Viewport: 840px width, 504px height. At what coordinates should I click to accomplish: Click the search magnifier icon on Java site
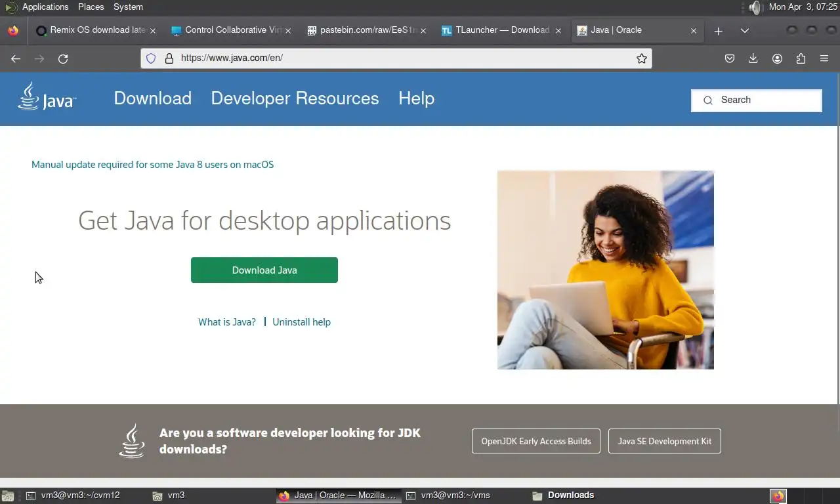(x=707, y=100)
